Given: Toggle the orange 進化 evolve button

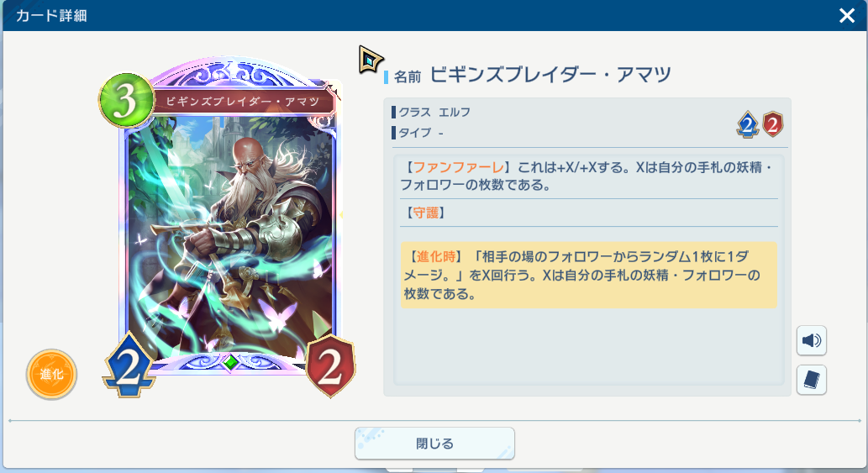Looking at the screenshot, I should (51, 375).
